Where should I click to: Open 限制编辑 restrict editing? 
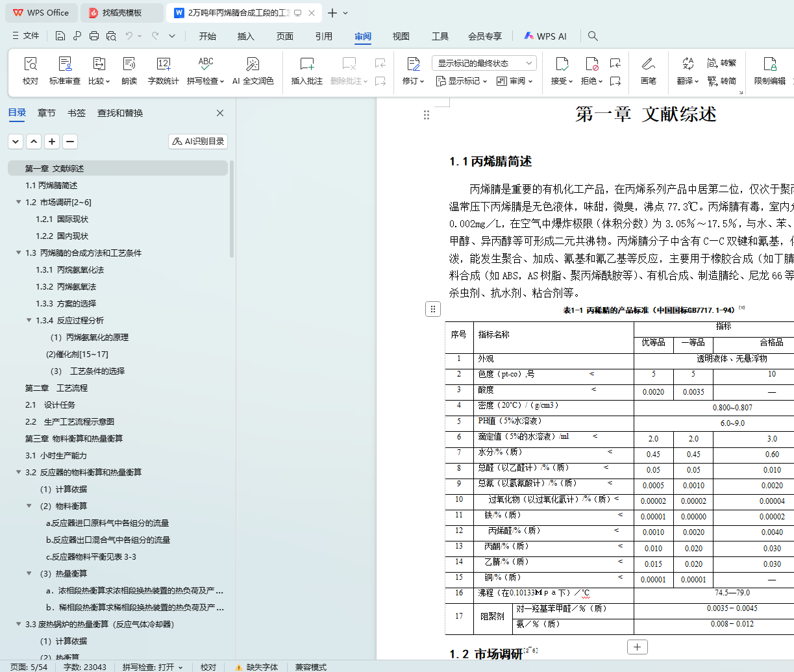click(x=770, y=71)
